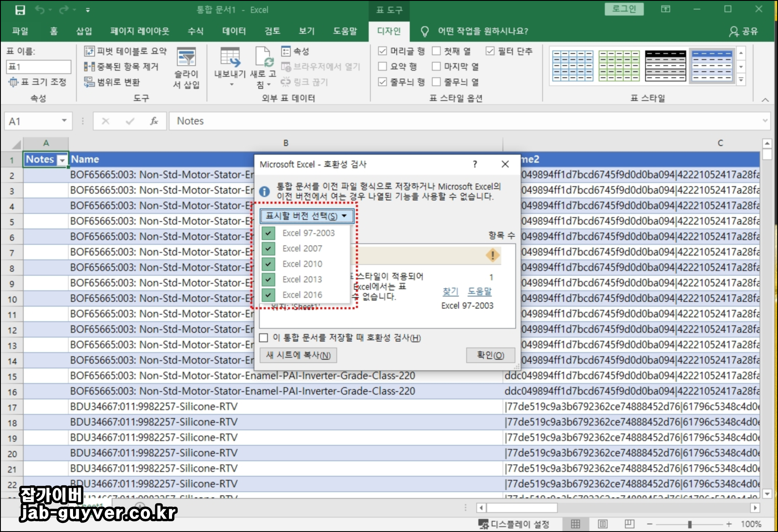This screenshot has width=778, height=532.
Task: Click the lightbulb tell-me icon
Action: [425, 31]
